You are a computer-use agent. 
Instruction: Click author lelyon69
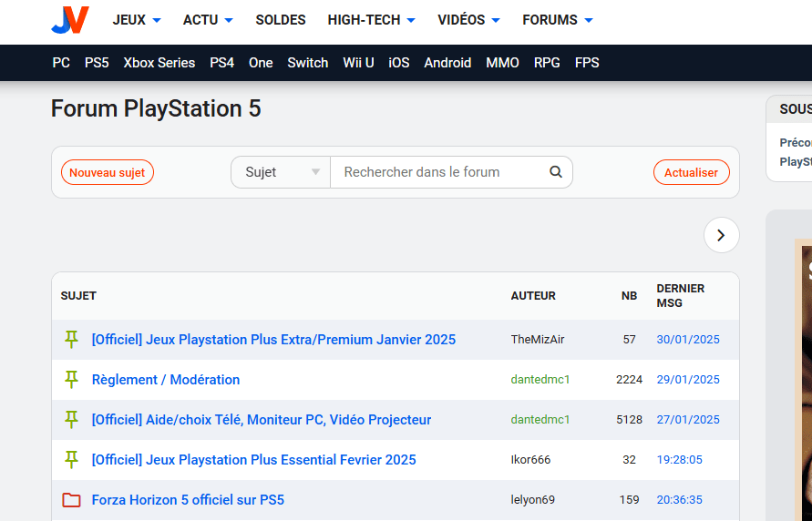pos(533,500)
